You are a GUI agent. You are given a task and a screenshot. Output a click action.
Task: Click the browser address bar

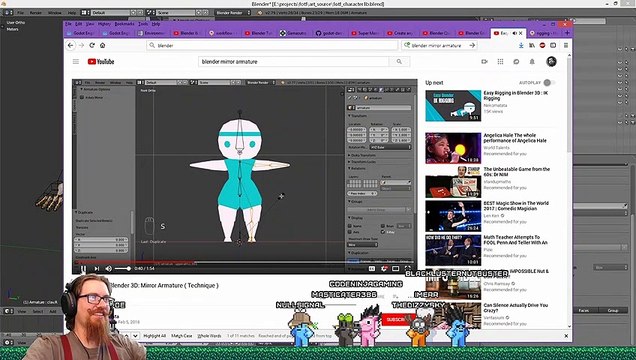pos(272,45)
